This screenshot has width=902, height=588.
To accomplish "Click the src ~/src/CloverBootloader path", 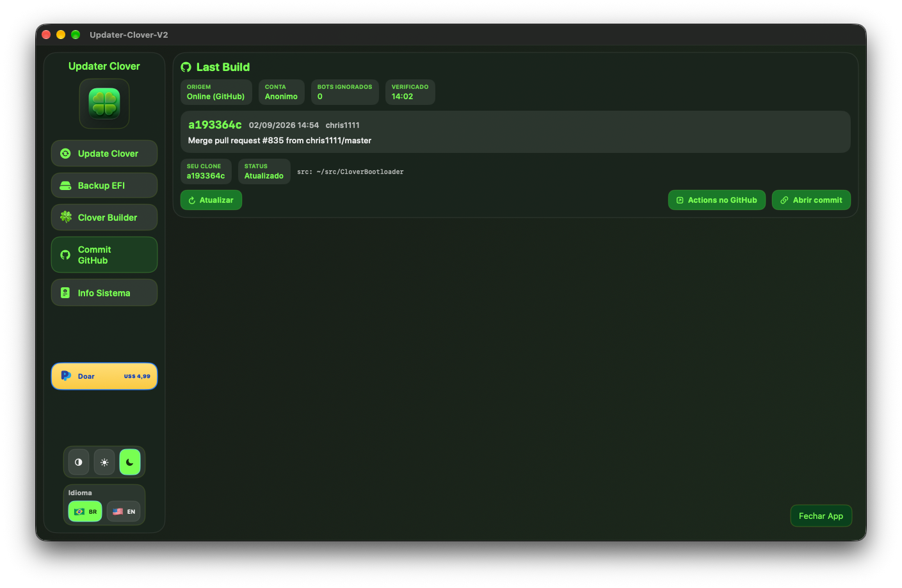I will pos(350,172).
